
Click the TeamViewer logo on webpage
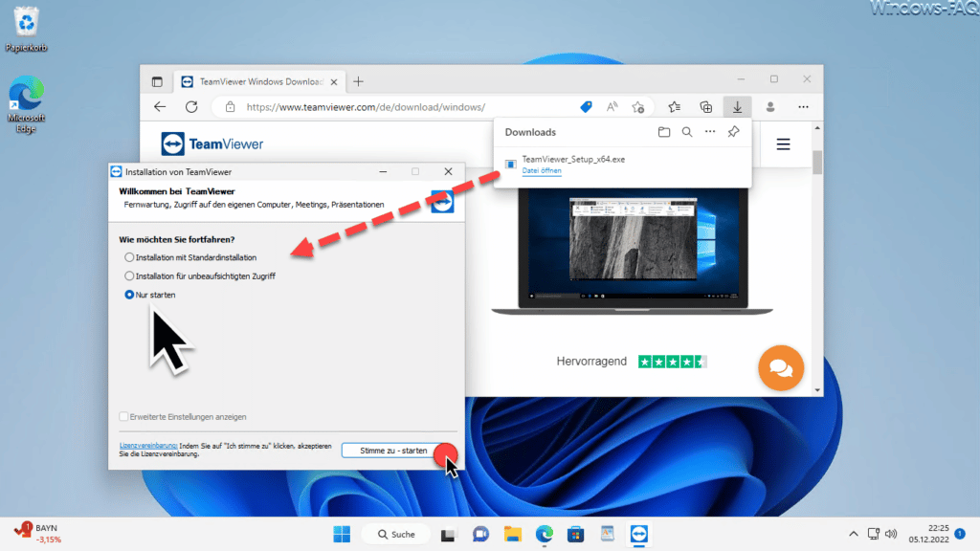click(212, 144)
